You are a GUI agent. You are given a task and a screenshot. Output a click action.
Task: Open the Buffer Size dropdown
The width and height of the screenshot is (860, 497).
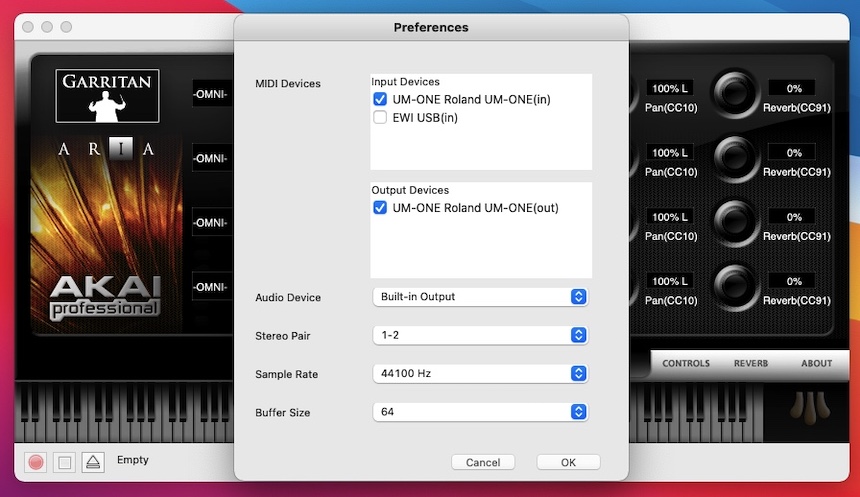coord(480,412)
